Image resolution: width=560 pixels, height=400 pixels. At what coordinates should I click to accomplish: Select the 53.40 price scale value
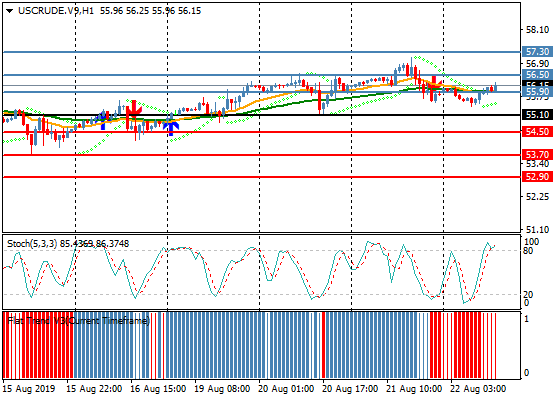tap(538, 164)
